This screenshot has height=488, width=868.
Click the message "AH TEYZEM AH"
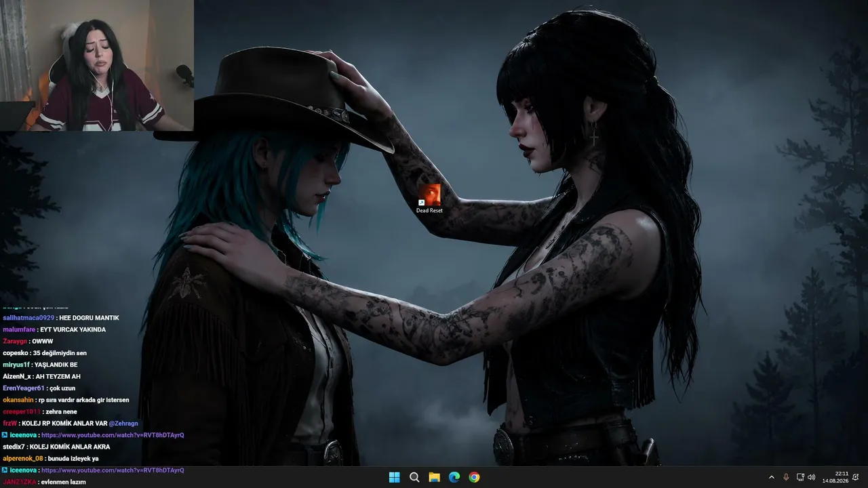pyautogui.click(x=58, y=376)
